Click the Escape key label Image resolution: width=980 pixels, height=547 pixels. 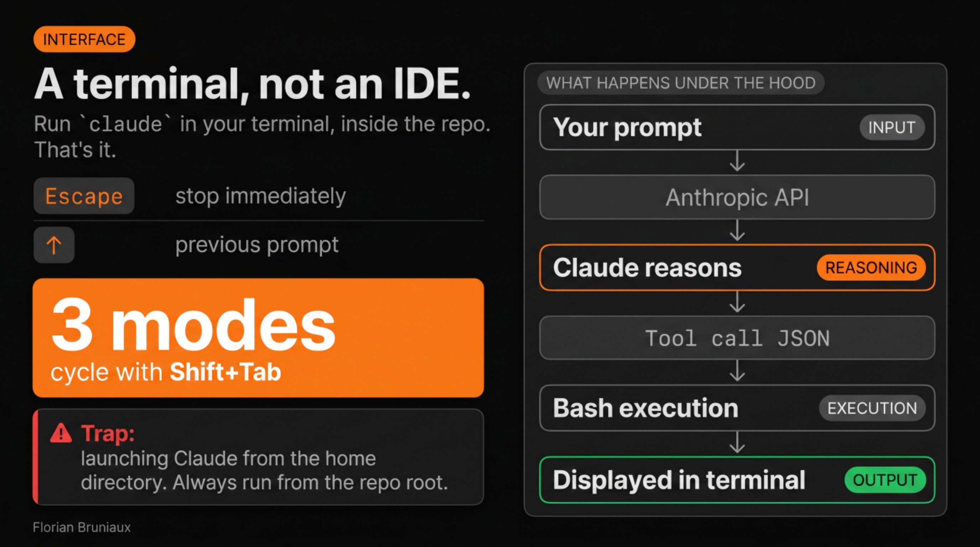pos(84,196)
